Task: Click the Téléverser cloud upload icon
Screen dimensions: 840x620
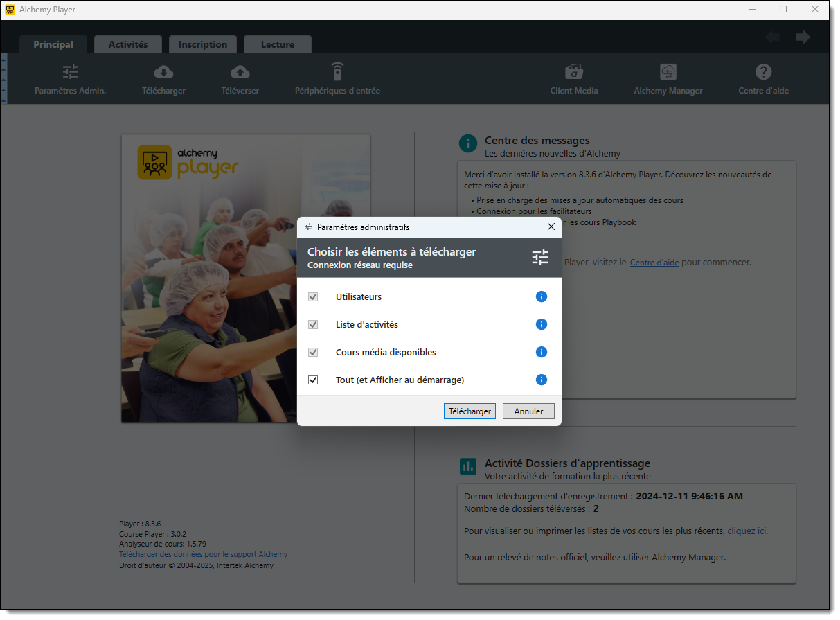Action: point(240,72)
